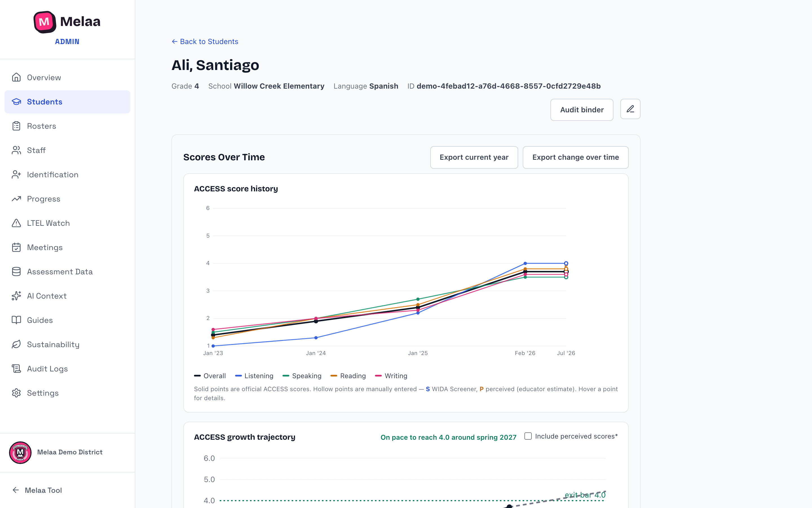The width and height of the screenshot is (812, 508).
Task: Select Assessment Data in sidebar
Action: pyautogui.click(x=67, y=271)
